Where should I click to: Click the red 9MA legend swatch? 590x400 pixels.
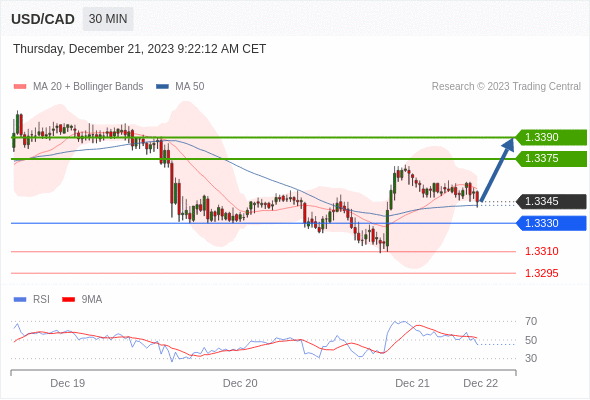68,300
